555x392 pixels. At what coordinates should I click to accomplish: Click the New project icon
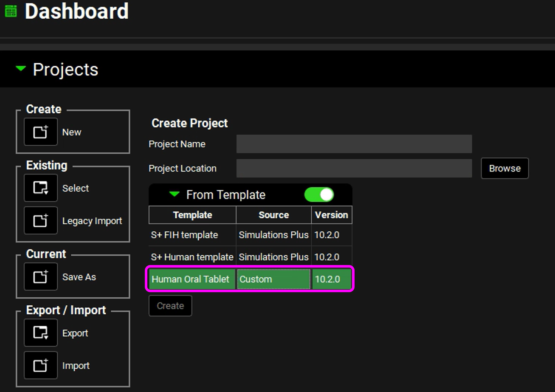pyautogui.click(x=41, y=132)
